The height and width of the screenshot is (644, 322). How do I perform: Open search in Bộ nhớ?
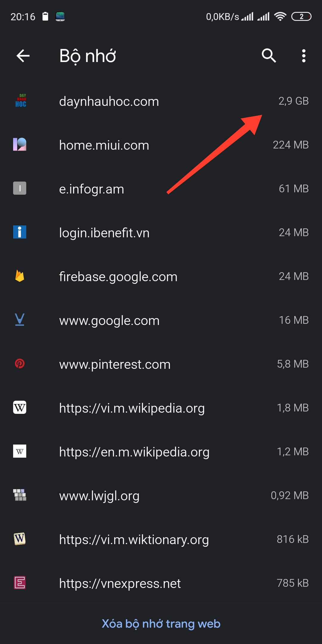coord(269,56)
